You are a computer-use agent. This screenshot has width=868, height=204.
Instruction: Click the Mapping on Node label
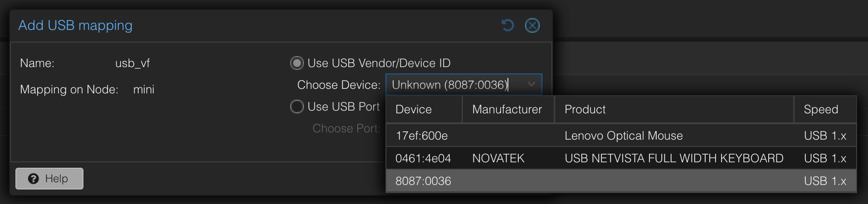[69, 89]
